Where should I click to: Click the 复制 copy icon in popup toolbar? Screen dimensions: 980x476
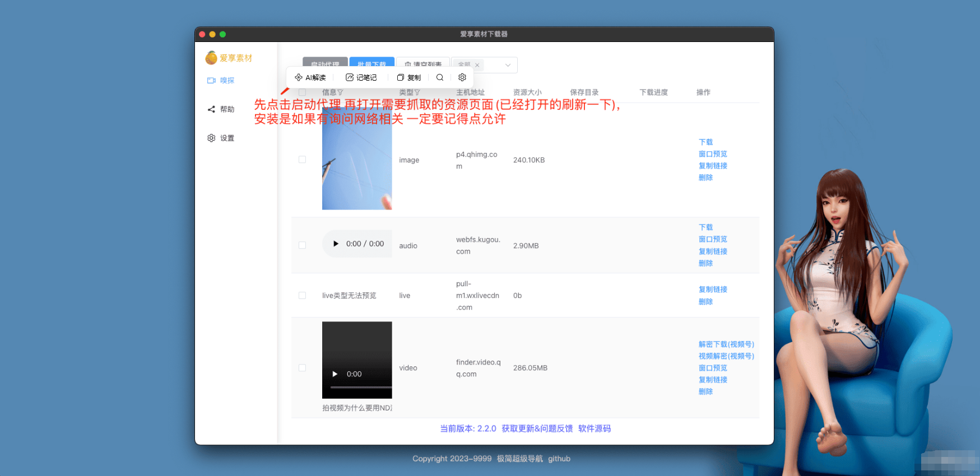401,77
